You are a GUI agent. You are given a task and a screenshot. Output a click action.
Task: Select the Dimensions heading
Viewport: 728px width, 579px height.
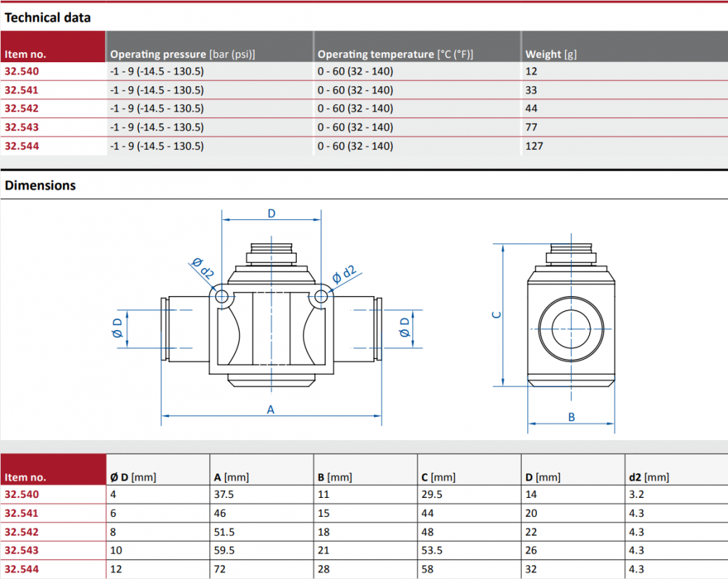pyautogui.click(x=40, y=185)
